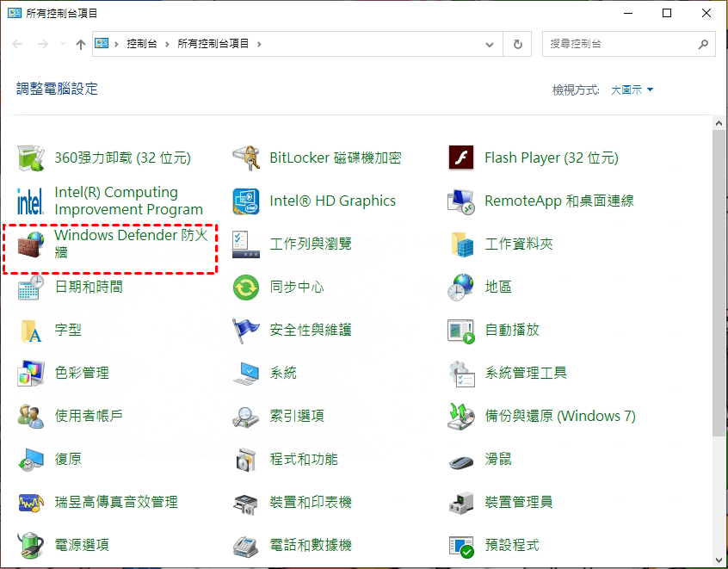Open the 色彩管理 monitor icon
Viewport: 728px width, 569px height.
point(31,373)
